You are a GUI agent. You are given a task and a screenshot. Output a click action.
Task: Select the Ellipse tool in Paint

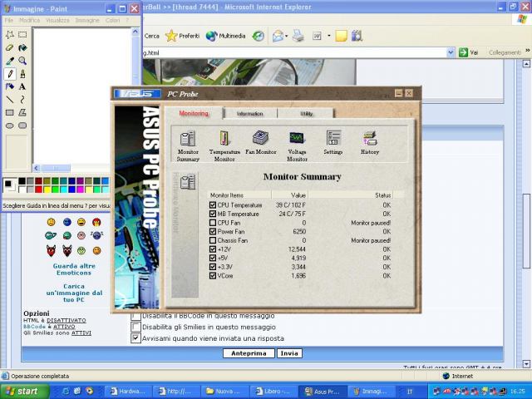pos(10,126)
